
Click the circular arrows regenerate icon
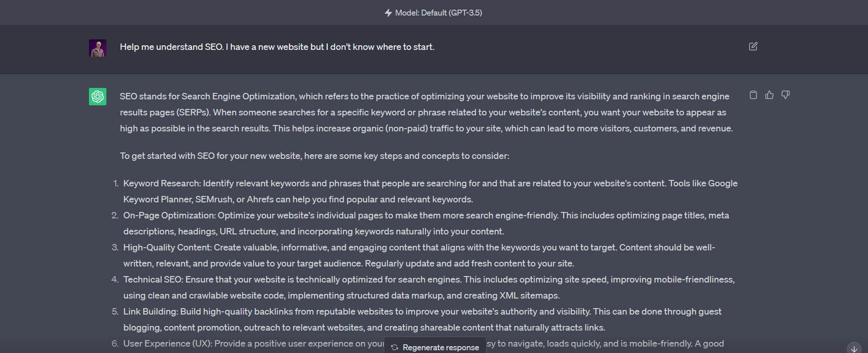[x=394, y=347]
